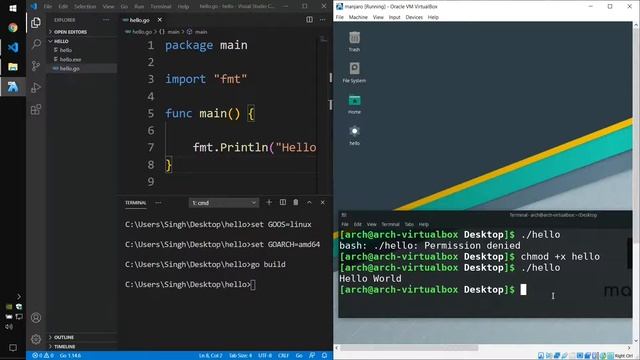Screen dimensions: 640x360
Task: Open File Explorer from the Windows taskbar
Action: coord(13,67)
